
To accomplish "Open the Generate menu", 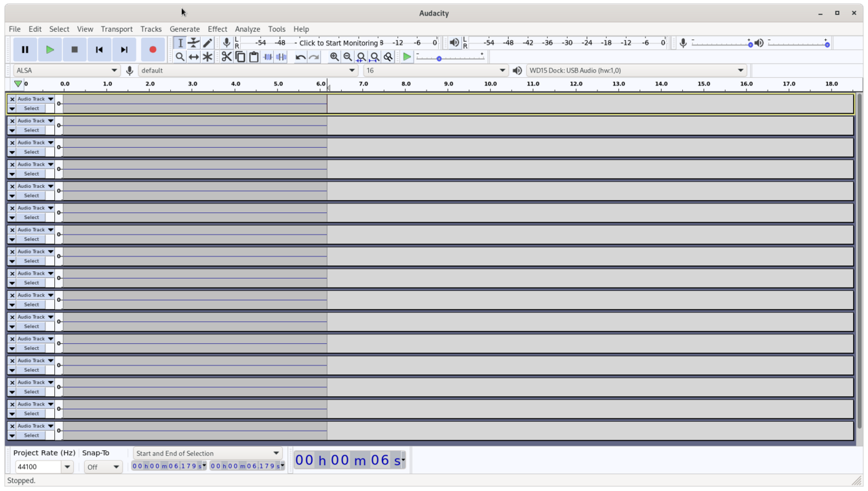I will point(184,29).
